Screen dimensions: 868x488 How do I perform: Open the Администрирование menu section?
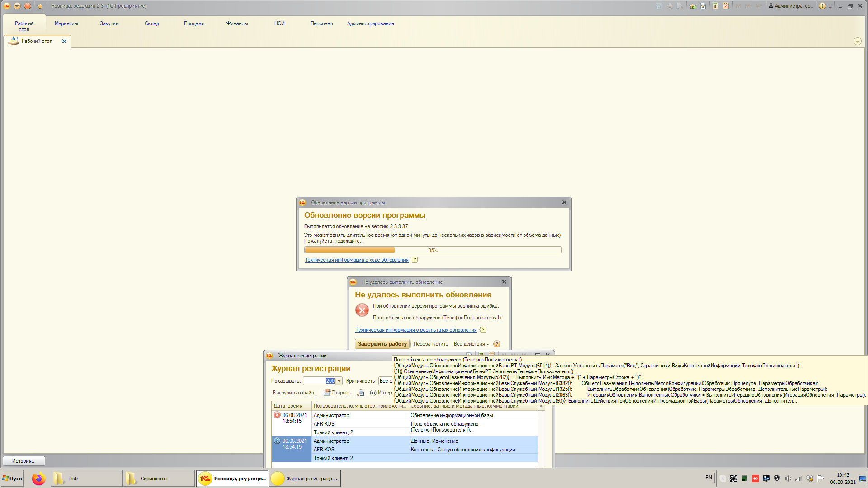coord(370,23)
